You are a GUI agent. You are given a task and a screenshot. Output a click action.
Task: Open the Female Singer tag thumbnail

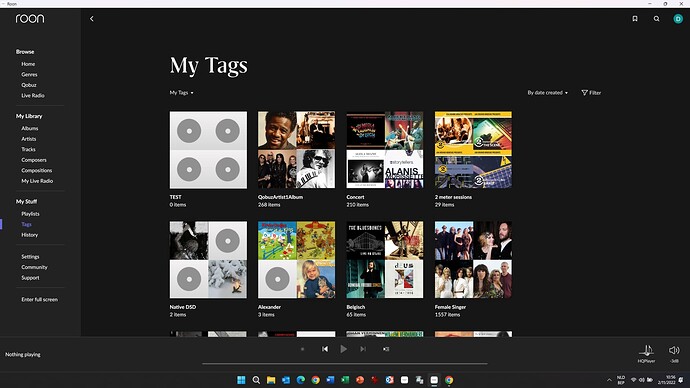[x=473, y=260]
